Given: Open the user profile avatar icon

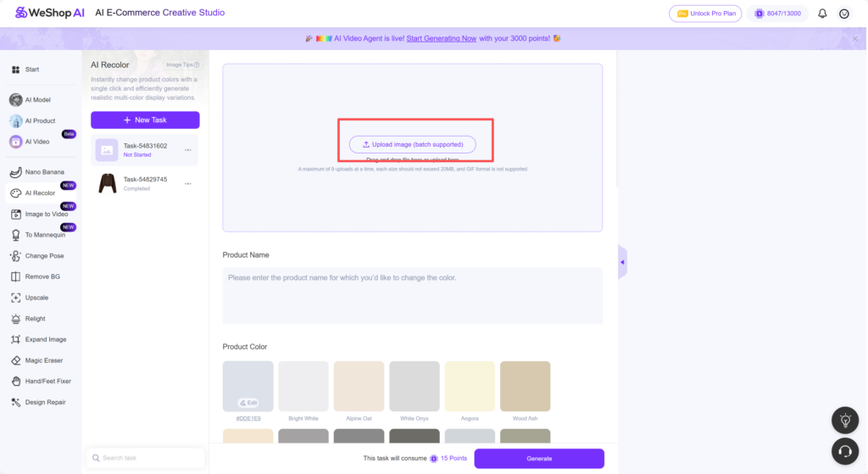Looking at the screenshot, I should pyautogui.click(x=844, y=14).
